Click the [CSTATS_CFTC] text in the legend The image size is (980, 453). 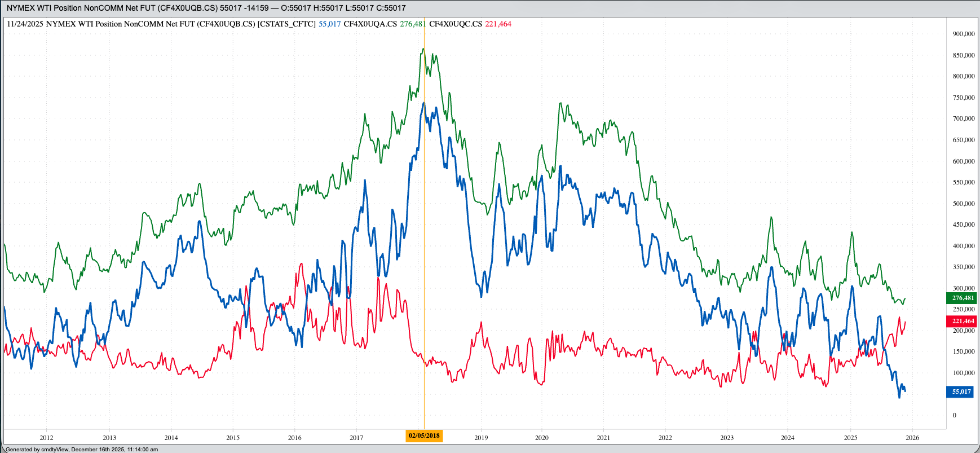286,24
